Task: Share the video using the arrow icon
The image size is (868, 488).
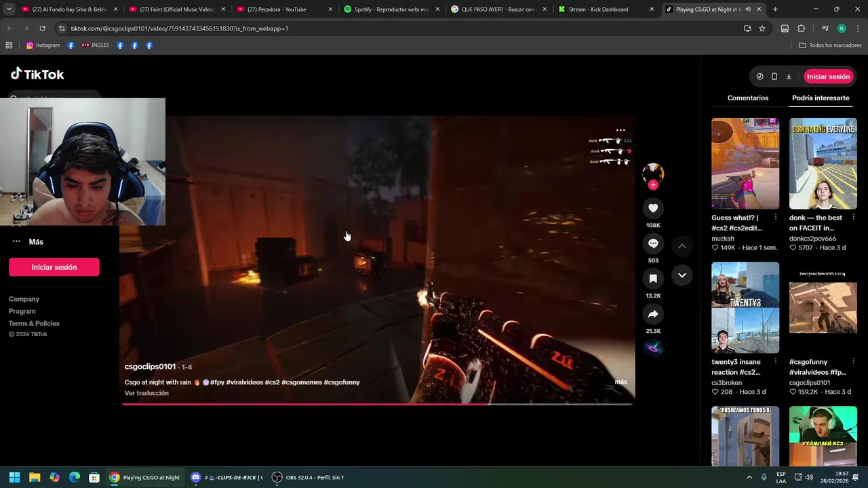Action: (x=653, y=314)
